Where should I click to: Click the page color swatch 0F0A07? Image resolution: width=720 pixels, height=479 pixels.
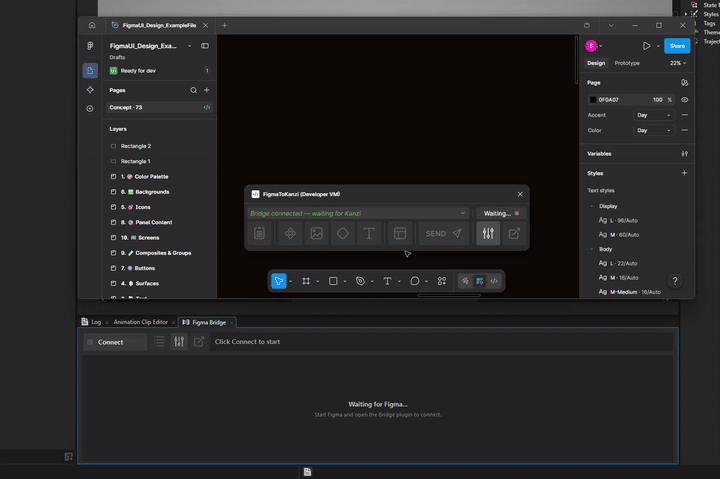(593, 100)
